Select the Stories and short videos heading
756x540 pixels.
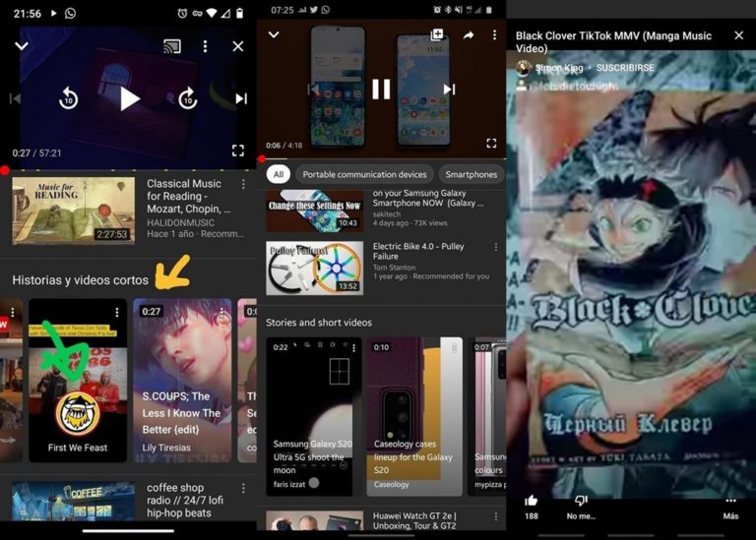click(x=319, y=323)
